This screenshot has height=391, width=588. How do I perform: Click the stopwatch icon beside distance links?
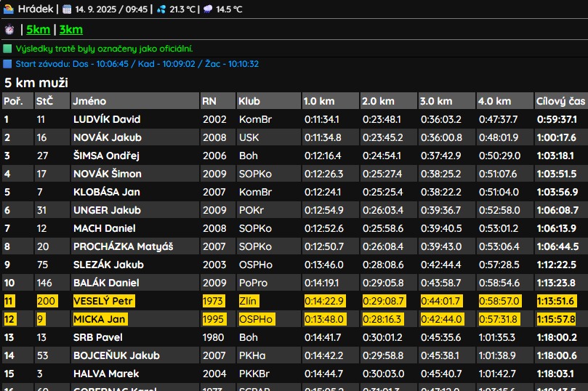tap(9, 30)
